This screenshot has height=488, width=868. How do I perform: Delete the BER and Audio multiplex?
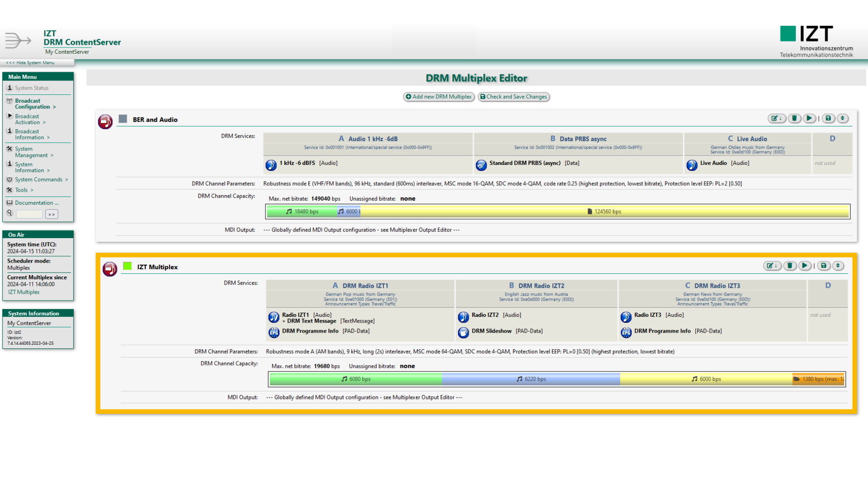(x=794, y=118)
